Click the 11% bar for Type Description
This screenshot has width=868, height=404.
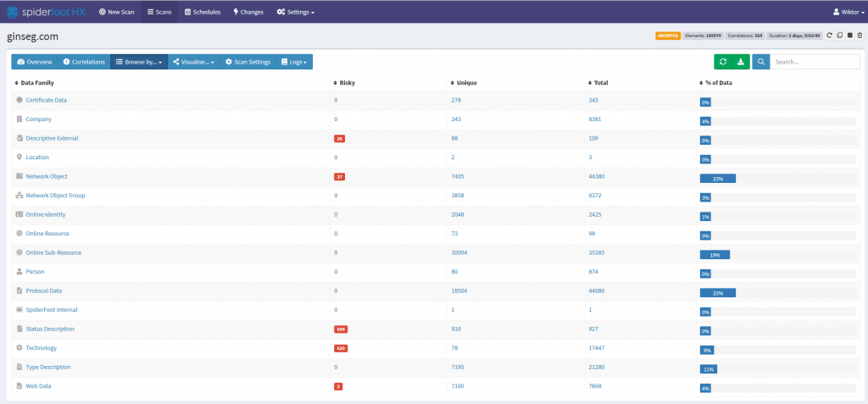click(x=709, y=369)
